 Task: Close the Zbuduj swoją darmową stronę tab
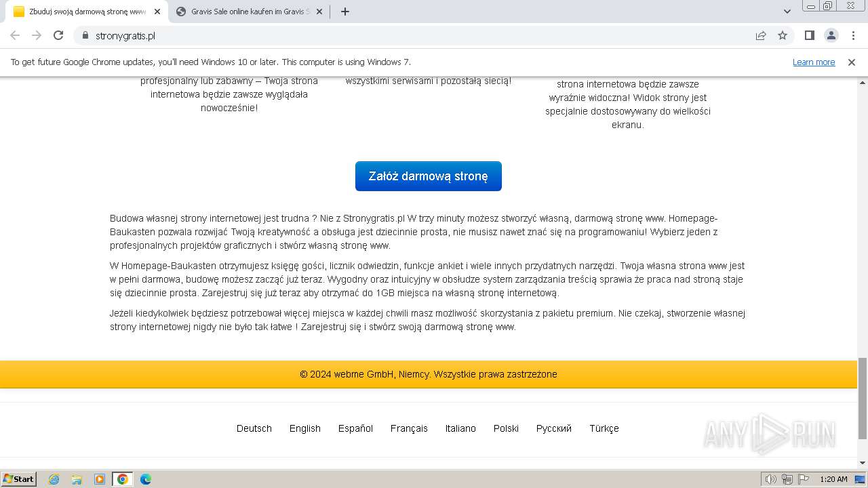pyautogui.click(x=157, y=12)
